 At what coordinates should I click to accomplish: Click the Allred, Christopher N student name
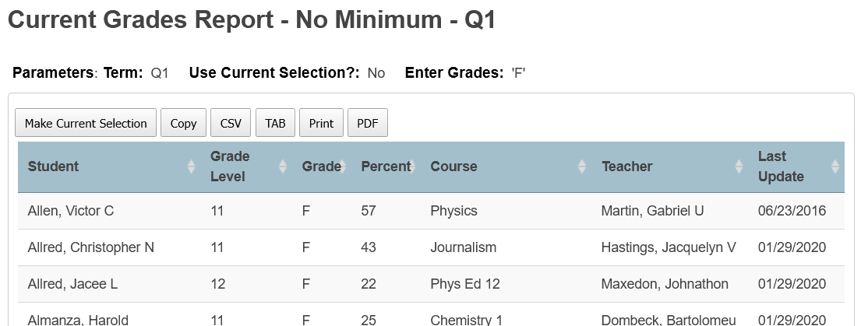(x=91, y=247)
